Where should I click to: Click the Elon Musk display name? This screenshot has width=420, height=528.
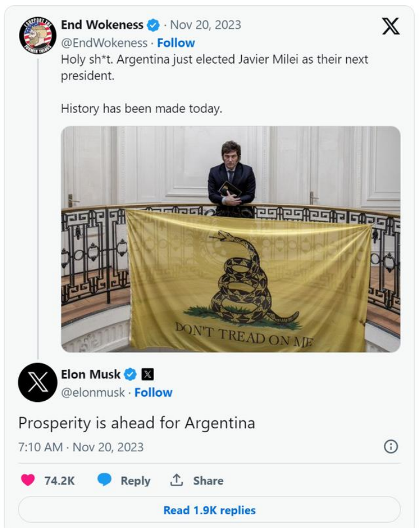pyautogui.click(x=91, y=374)
